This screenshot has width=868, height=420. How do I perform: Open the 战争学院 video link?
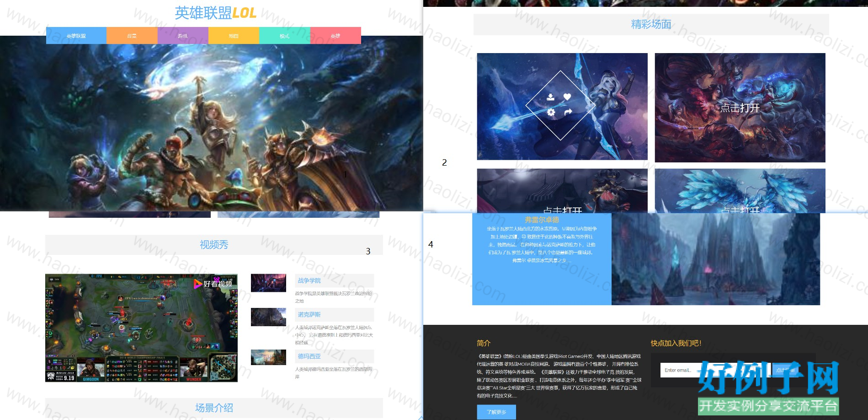pos(309,280)
